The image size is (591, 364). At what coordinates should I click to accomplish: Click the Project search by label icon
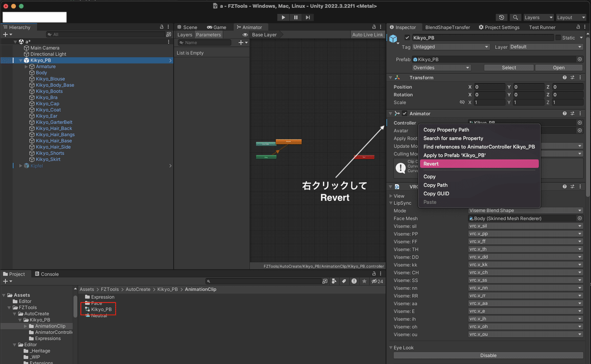[x=344, y=281]
